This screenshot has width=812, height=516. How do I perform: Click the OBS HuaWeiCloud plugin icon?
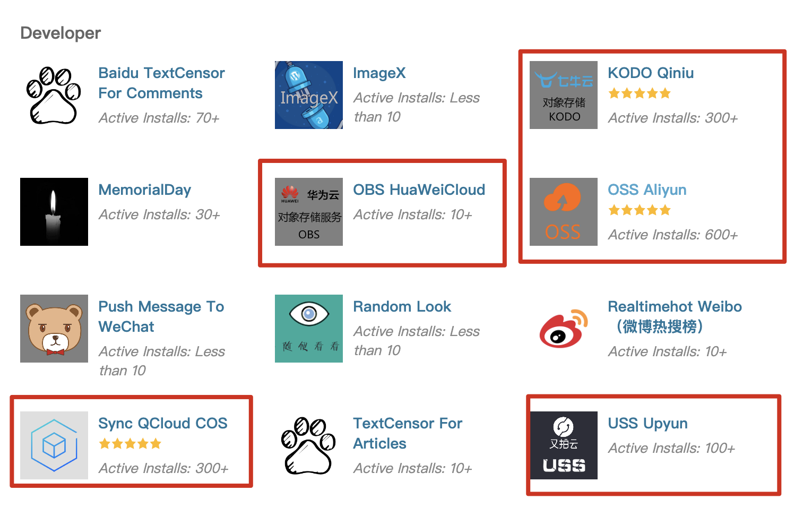308,212
